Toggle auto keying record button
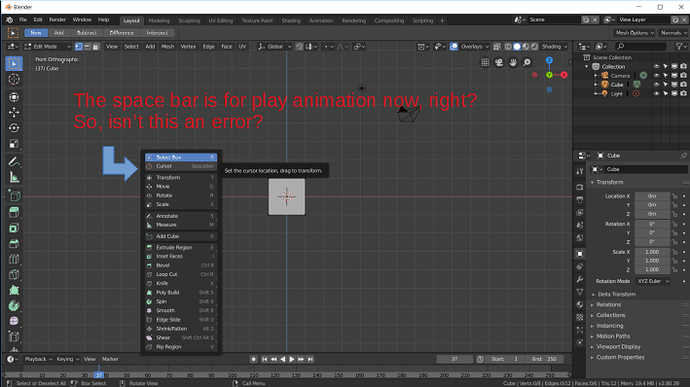The height and width of the screenshot is (387, 690). pyautogui.click(x=253, y=359)
